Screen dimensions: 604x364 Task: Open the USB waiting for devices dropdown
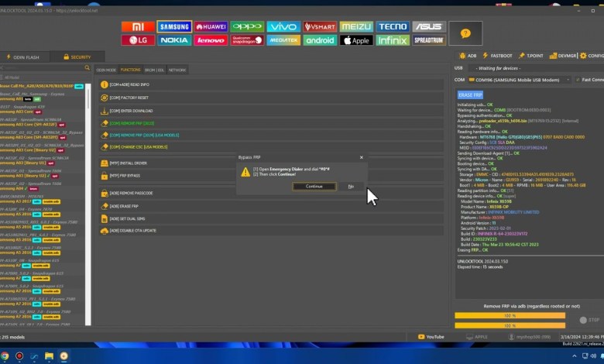point(535,68)
